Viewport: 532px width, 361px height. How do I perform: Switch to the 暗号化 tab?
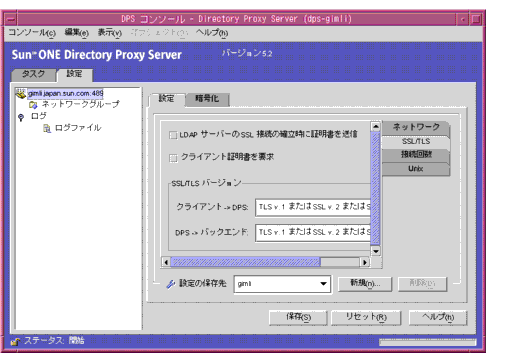207,99
